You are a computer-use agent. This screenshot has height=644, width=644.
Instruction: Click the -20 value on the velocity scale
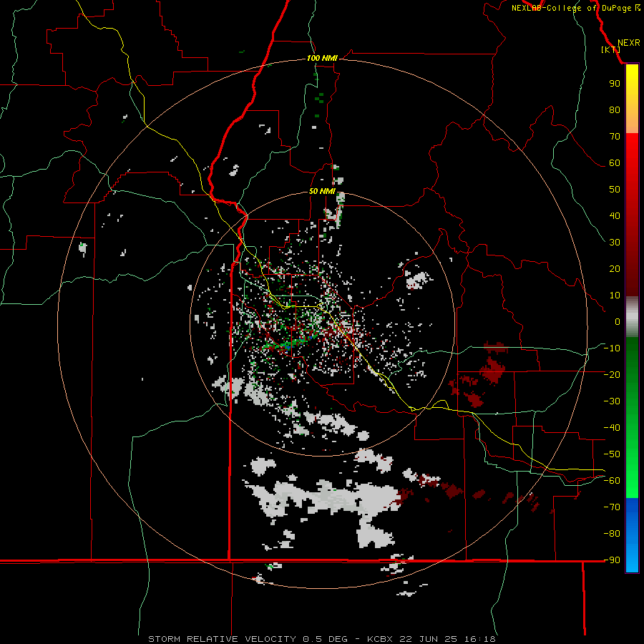tap(612, 374)
